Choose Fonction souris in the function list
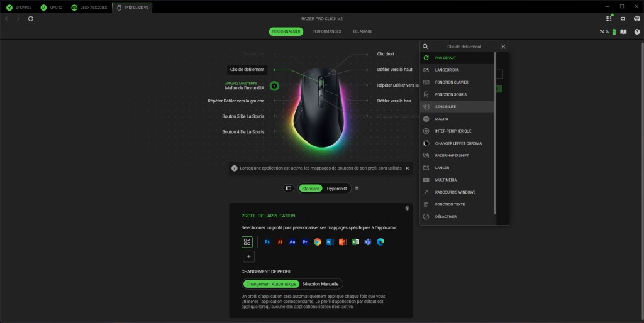 point(457,94)
